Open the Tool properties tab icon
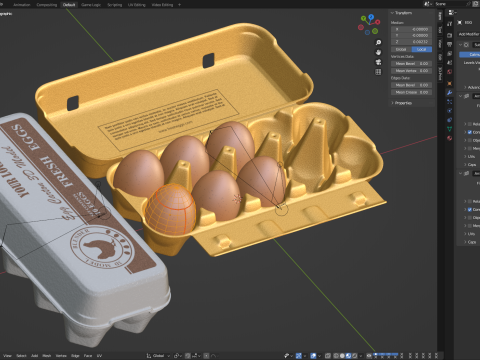 pyautogui.click(x=450, y=24)
